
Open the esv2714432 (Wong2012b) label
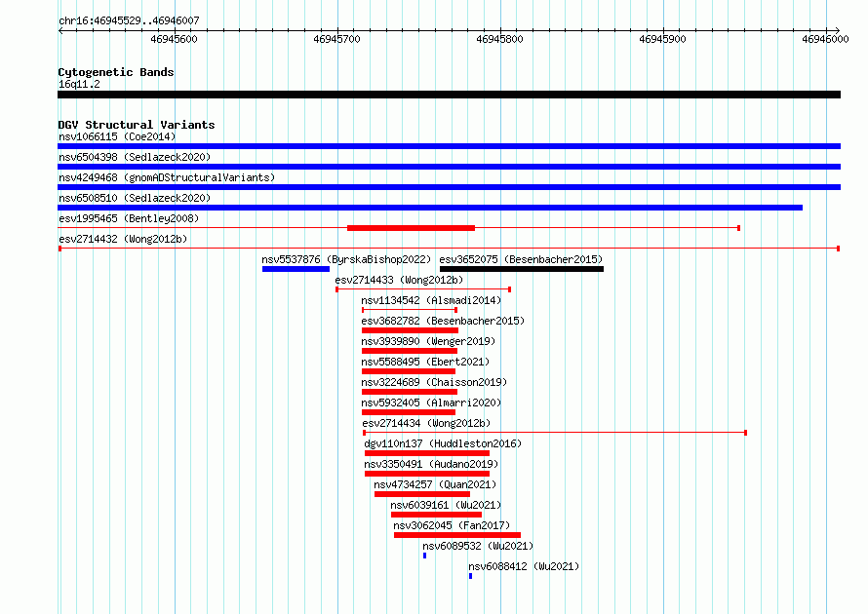point(123,239)
